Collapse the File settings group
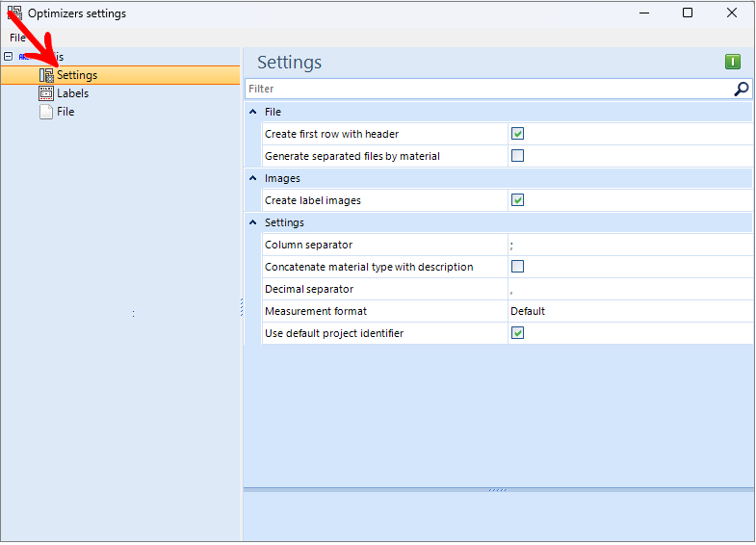 252,112
